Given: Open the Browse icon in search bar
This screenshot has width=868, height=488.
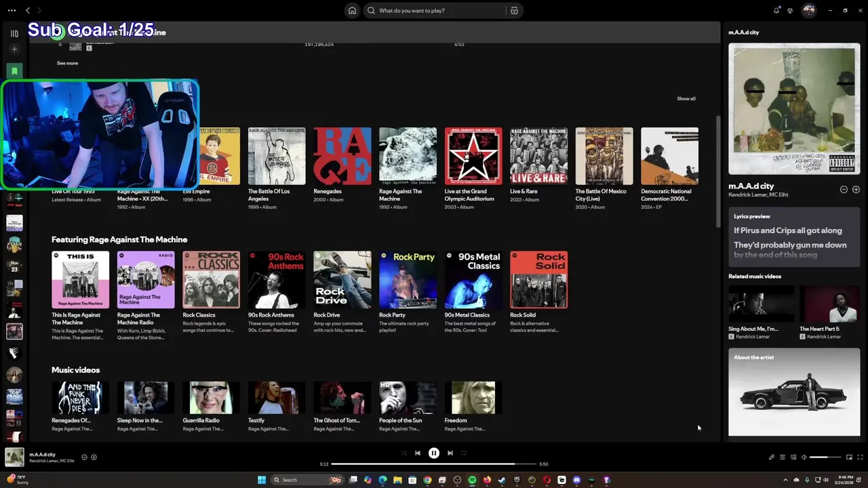Looking at the screenshot, I should pos(514,10).
